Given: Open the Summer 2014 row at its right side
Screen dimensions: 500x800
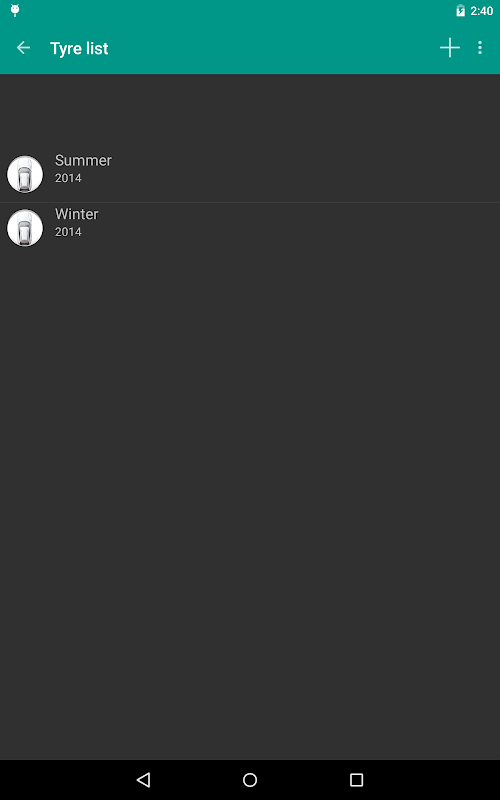Looking at the screenshot, I should [x=408, y=175].
